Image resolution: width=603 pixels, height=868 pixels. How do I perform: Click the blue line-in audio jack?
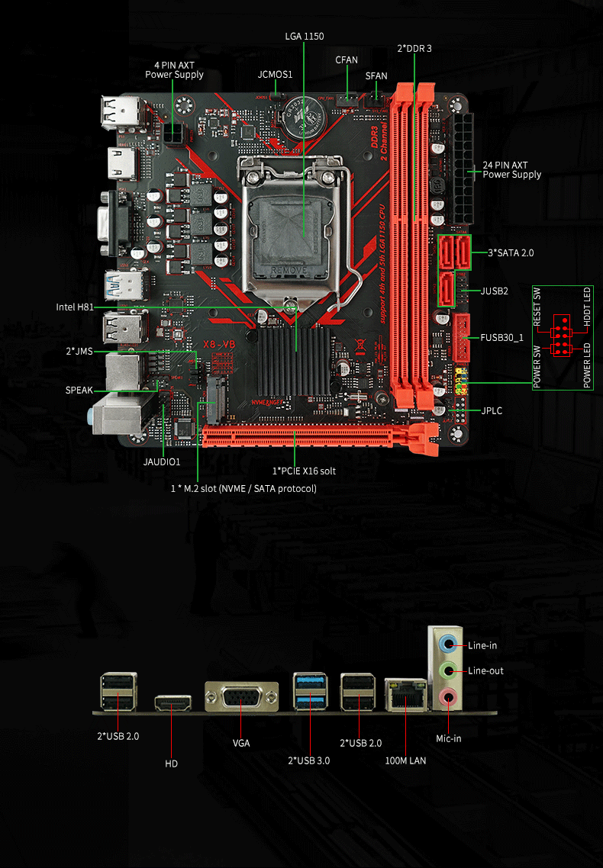[x=448, y=644]
